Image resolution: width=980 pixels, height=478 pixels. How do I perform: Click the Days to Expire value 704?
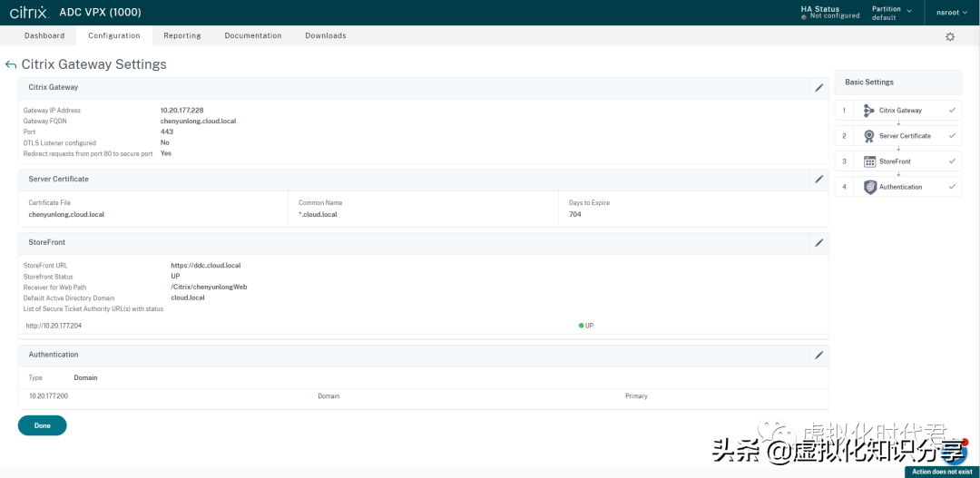coord(575,214)
